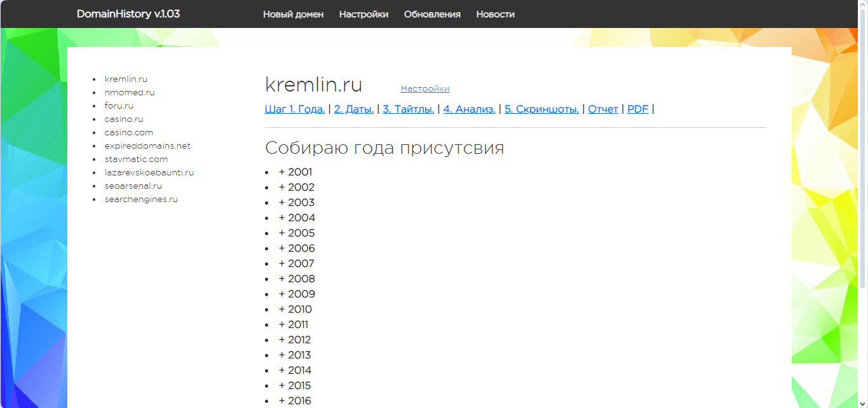The height and width of the screenshot is (408, 868).
Task: Click the Настройки link beside kremlin.ru heading
Action: pos(424,89)
